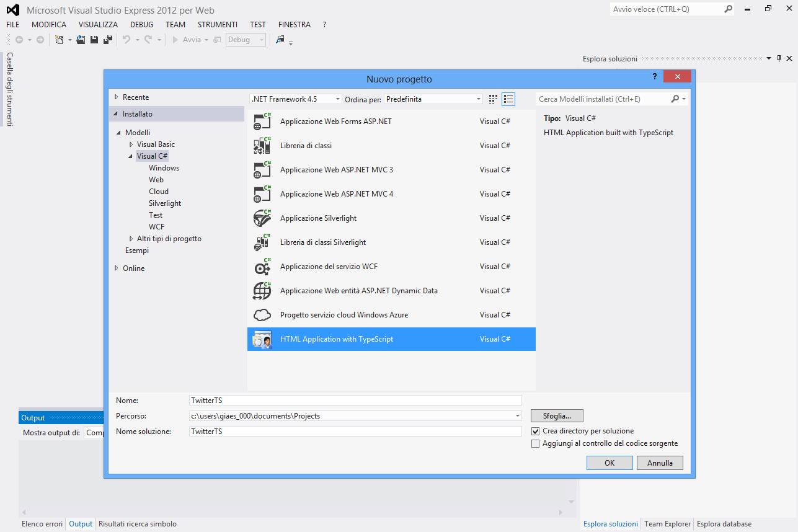Click the help question mark in Nuovo progetto

(x=654, y=76)
